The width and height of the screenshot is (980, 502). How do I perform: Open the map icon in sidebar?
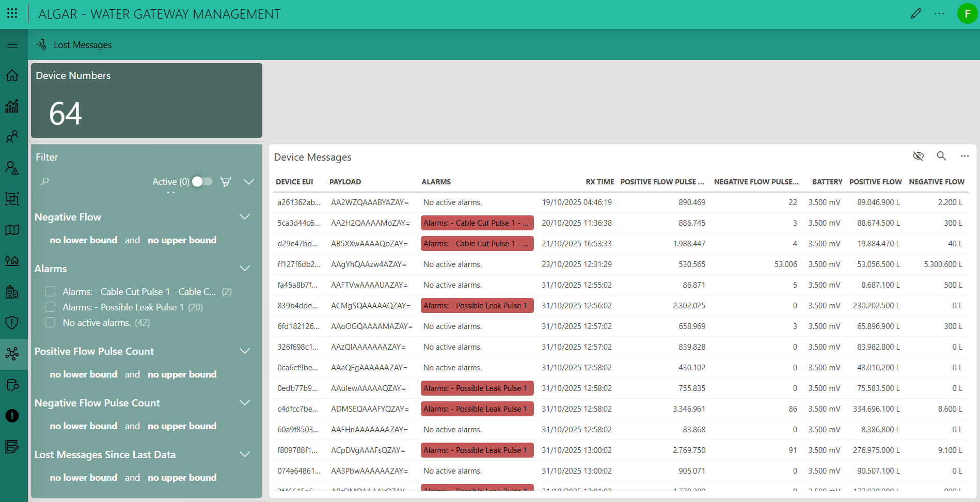point(12,230)
